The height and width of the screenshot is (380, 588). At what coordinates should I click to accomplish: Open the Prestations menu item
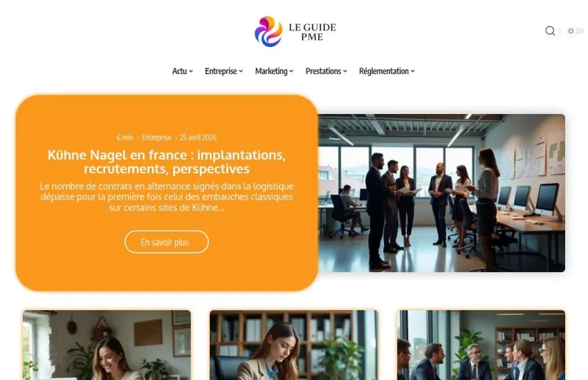pyautogui.click(x=323, y=71)
